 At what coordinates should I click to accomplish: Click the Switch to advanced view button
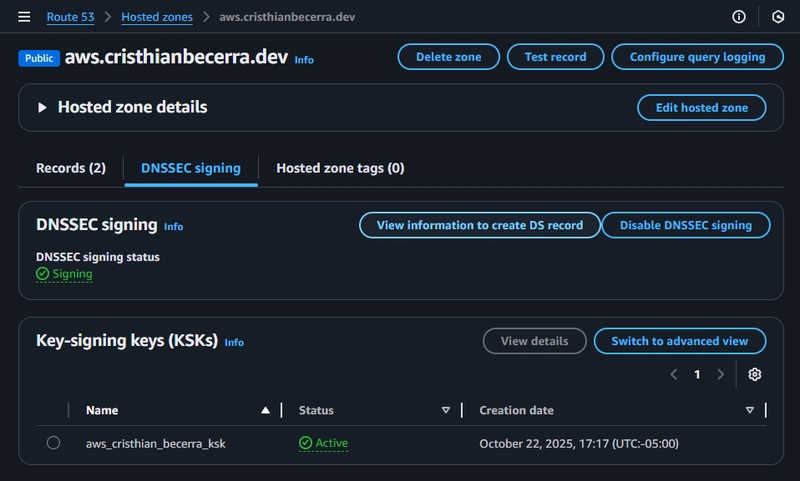[679, 341]
